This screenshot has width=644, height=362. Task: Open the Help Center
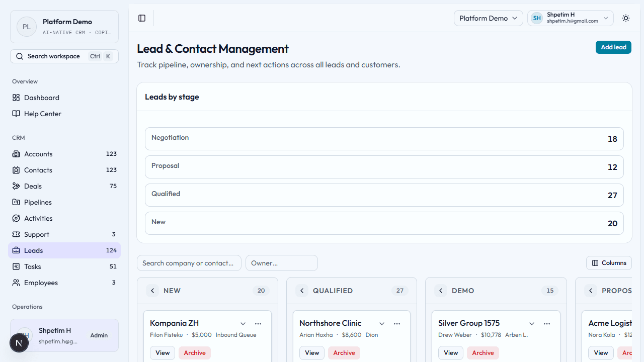pyautogui.click(x=42, y=114)
